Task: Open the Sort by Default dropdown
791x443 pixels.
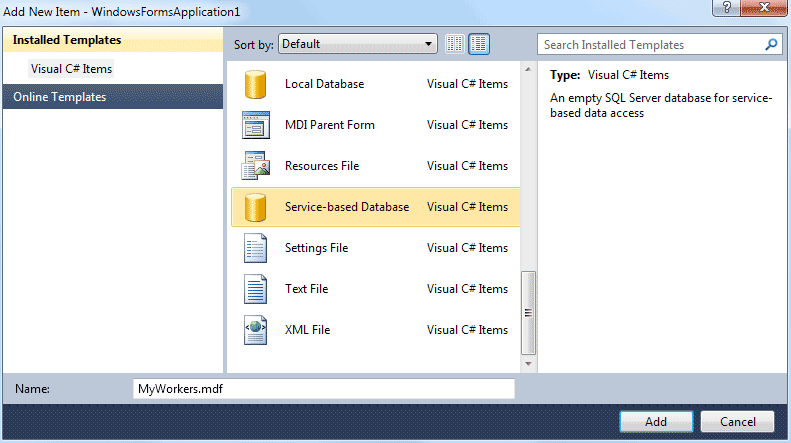Action: point(358,44)
